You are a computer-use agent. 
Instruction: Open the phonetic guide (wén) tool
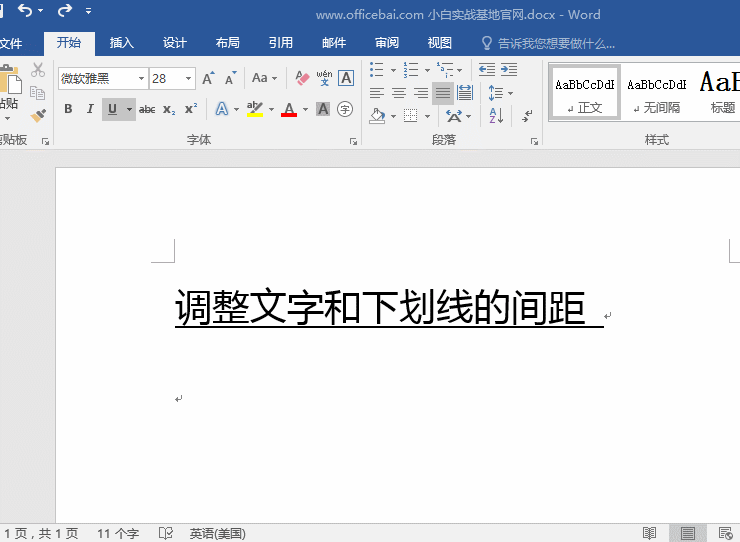pyautogui.click(x=324, y=78)
